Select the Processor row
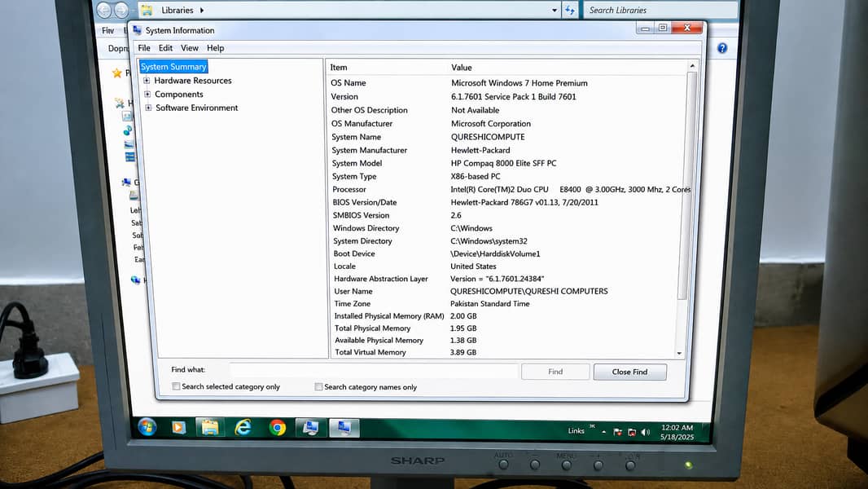 pyautogui.click(x=509, y=189)
